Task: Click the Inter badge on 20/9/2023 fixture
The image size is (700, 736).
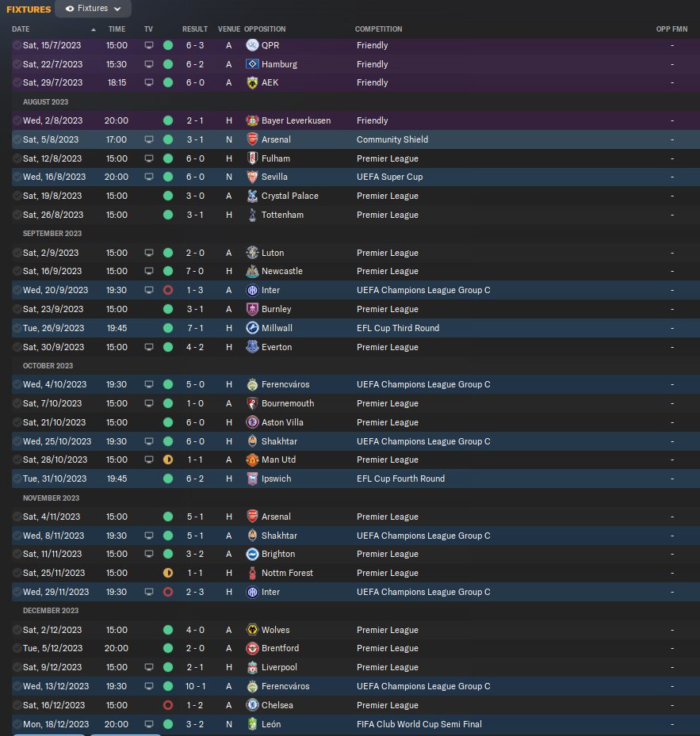Action: tap(252, 290)
